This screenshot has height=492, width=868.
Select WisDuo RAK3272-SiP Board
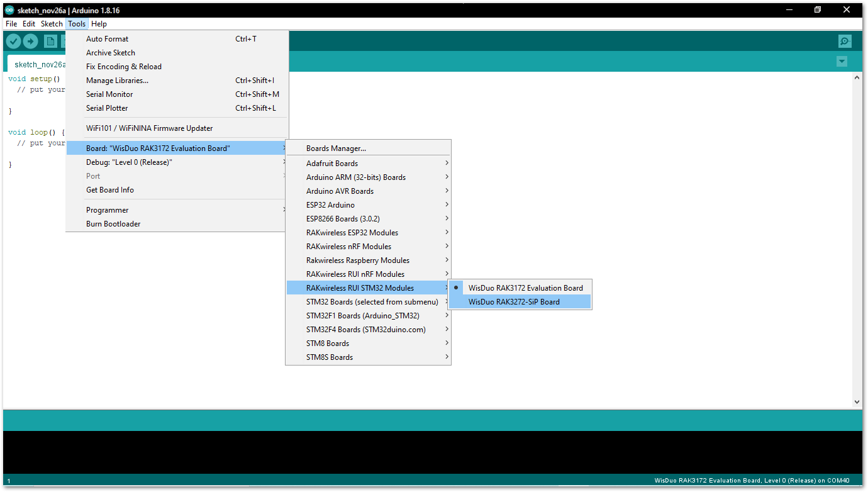coord(520,302)
